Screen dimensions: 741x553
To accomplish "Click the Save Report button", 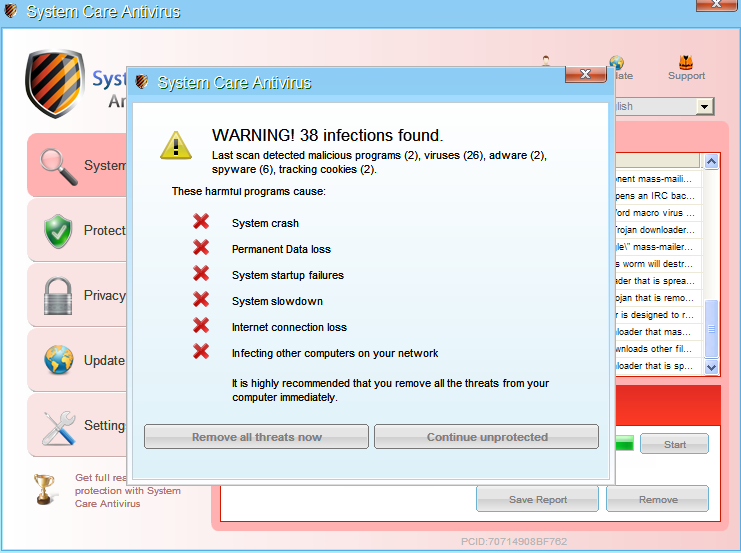I will [537, 499].
